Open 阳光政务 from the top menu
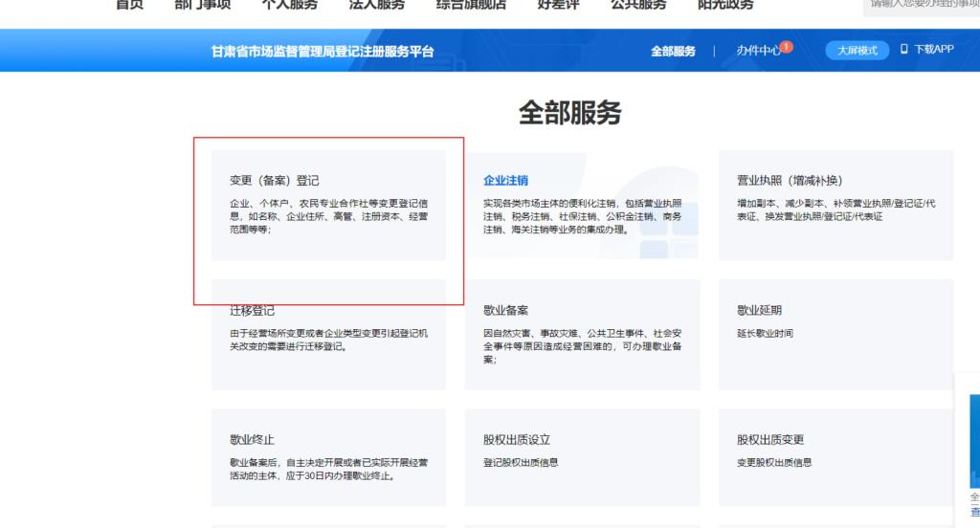980x528 pixels. point(725,5)
